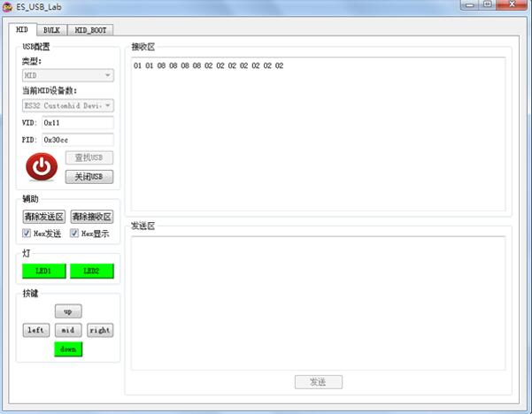Toggle the green LED1 indicator
532x414 pixels.
click(x=43, y=271)
